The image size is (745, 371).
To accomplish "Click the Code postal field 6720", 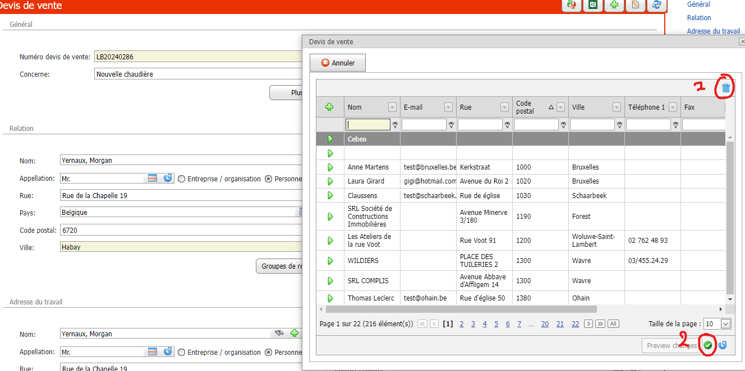I will point(181,230).
